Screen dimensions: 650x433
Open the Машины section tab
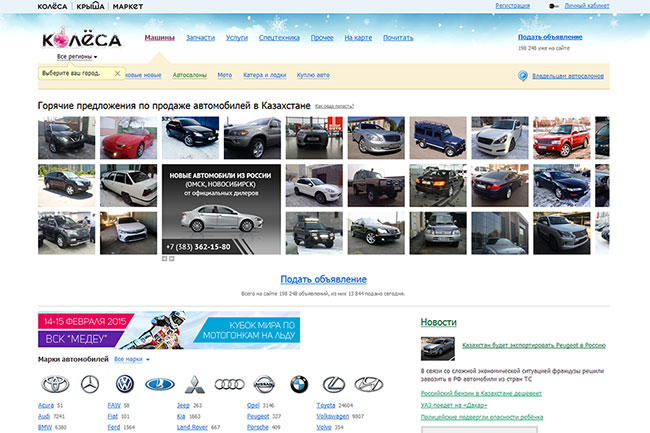point(160,38)
